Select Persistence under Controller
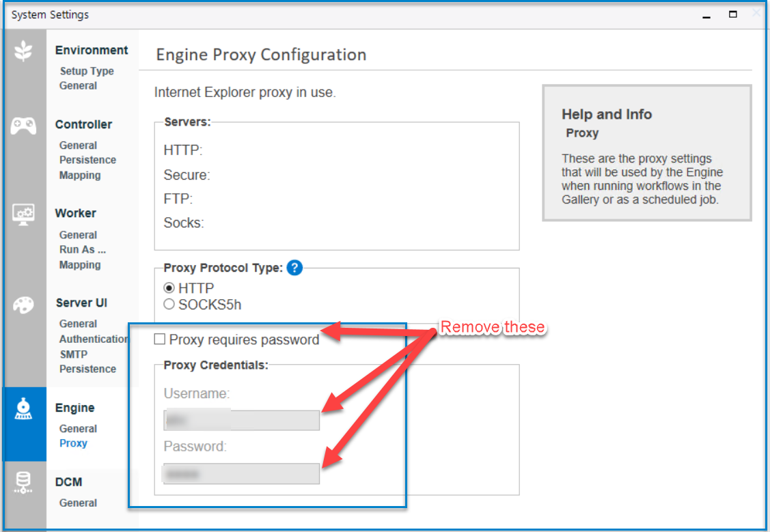 tap(87, 159)
